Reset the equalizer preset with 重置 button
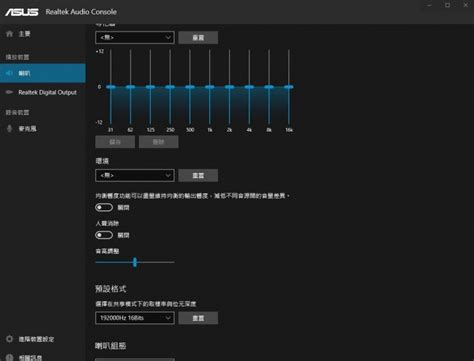The height and width of the screenshot is (361, 474). pyautogui.click(x=198, y=37)
